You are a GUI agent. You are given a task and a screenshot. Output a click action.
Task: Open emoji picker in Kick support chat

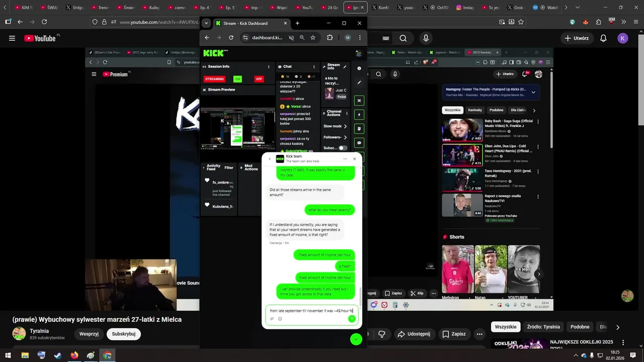[280, 319]
